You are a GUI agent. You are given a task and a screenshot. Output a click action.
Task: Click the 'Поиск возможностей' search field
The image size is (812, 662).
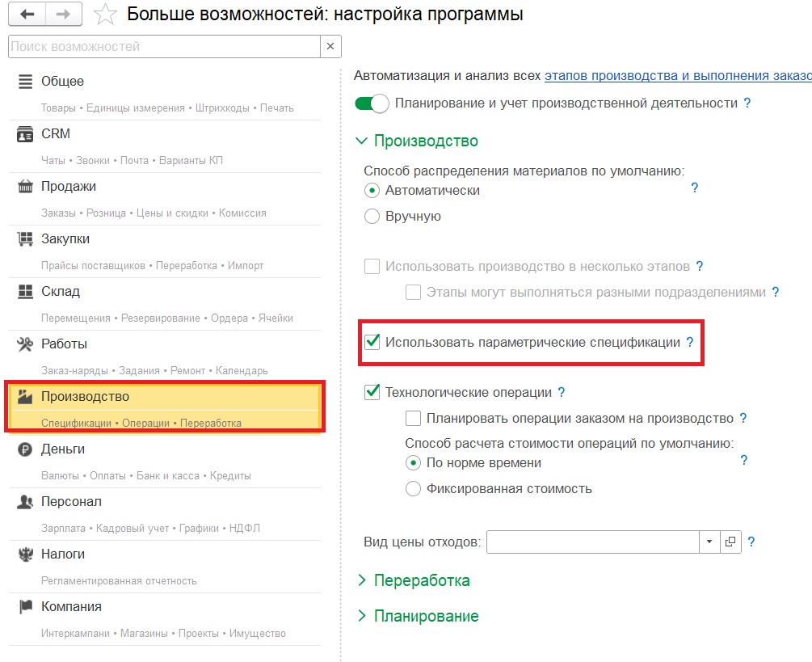tap(165, 47)
